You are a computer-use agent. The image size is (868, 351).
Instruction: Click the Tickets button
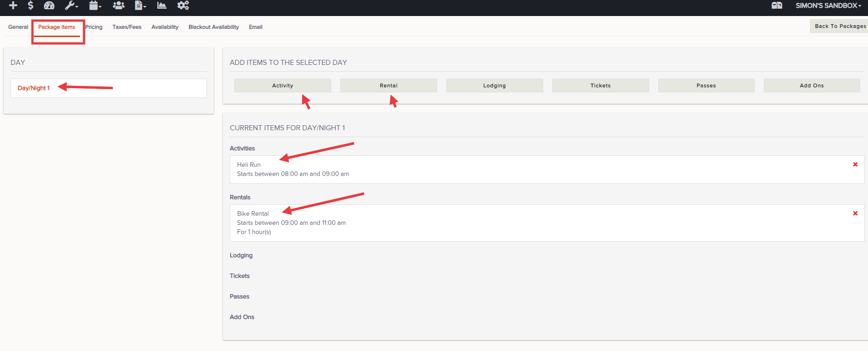601,85
